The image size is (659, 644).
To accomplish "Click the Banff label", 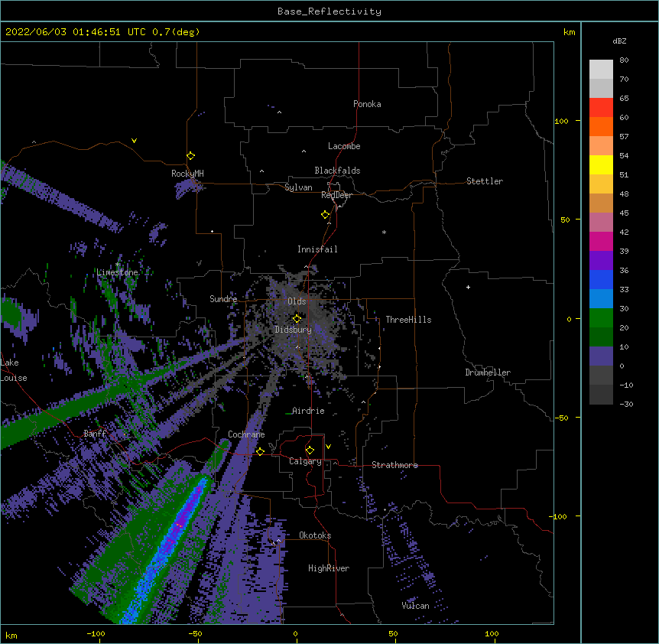I will pos(95,434).
